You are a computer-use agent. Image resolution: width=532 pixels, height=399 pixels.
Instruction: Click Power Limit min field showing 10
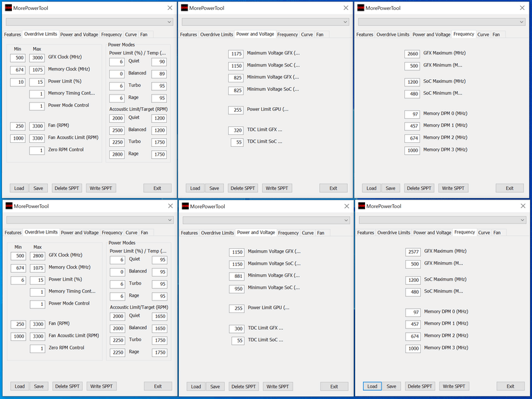(18, 82)
